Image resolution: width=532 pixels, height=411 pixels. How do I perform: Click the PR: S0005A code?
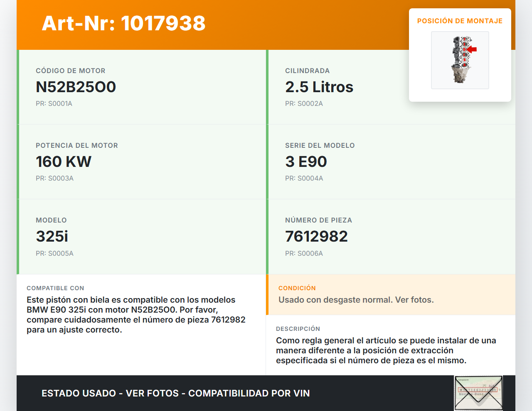click(54, 253)
